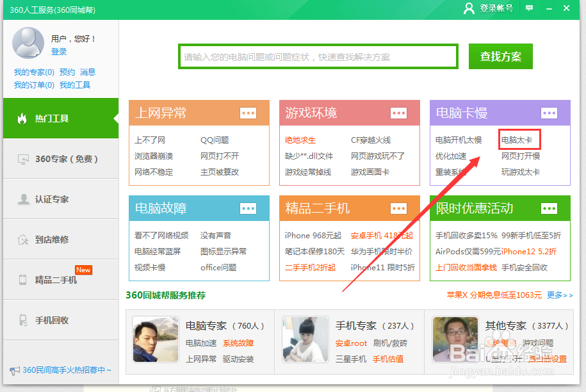Click the 其他专家 expert photo
The image size is (586, 392).
pyautogui.click(x=455, y=339)
